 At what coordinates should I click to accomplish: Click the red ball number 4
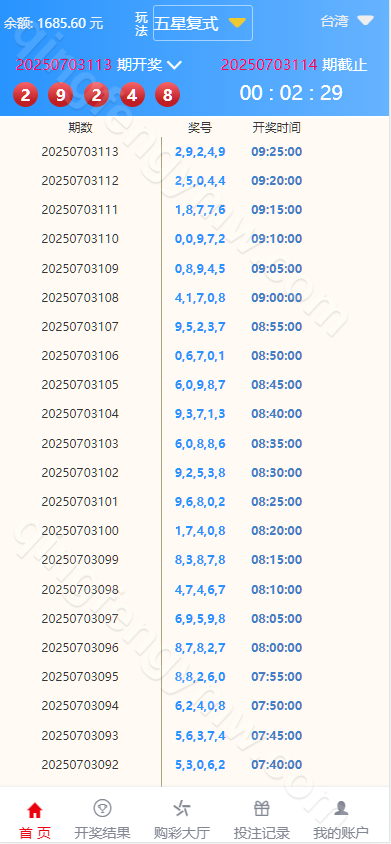(x=132, y=96)
